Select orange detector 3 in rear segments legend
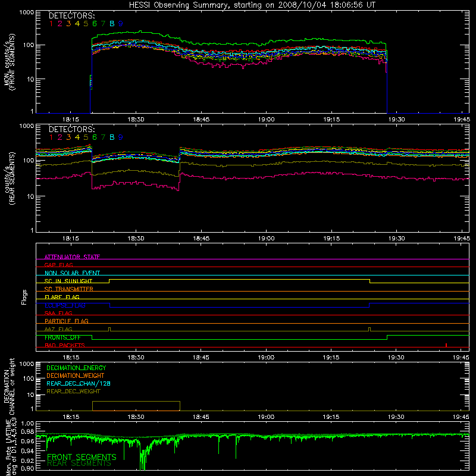 tap(68, 137)
